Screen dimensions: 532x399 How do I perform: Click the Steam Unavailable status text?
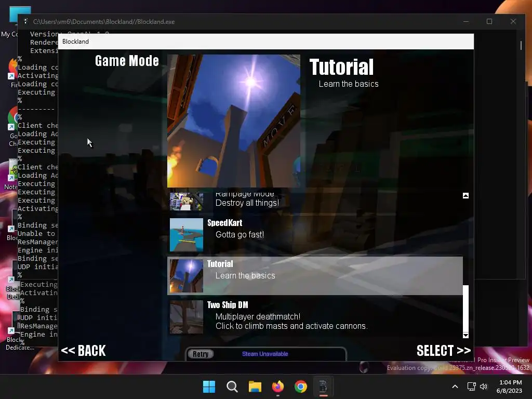pyautogui.click(x=265, y=354)
